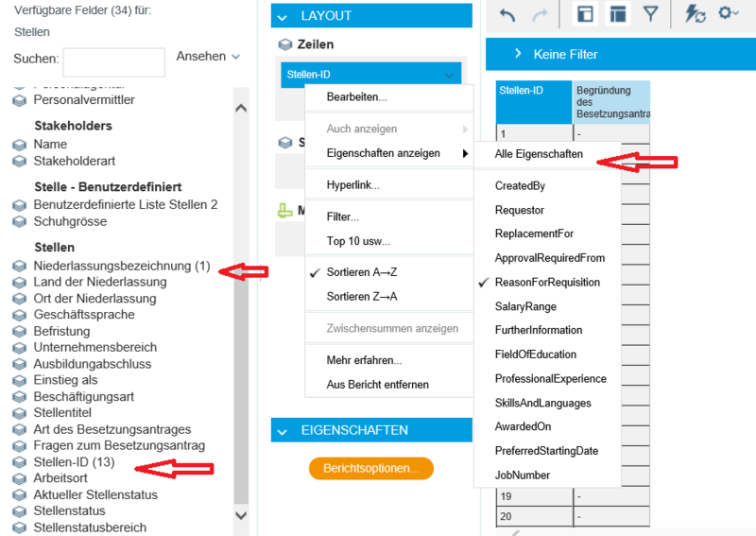Image resolution: width=756 pixels, height=536 pixels.
Task: Click the undo arrow in toolbar
Action: click(507, 15)
